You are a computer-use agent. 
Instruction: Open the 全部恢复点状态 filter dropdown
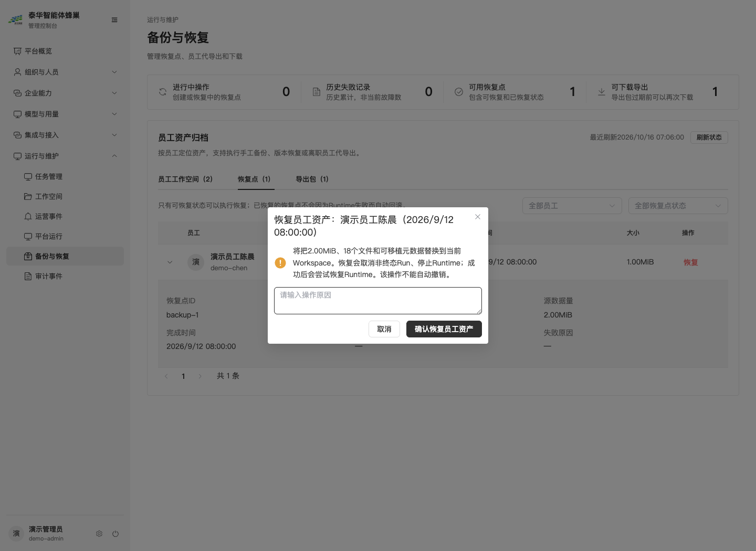pos(678,206)
